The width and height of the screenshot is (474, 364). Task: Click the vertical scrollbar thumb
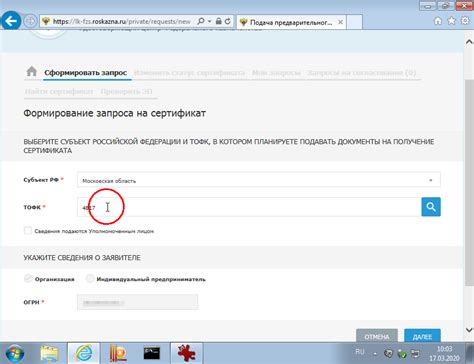(x=469, y=182)
